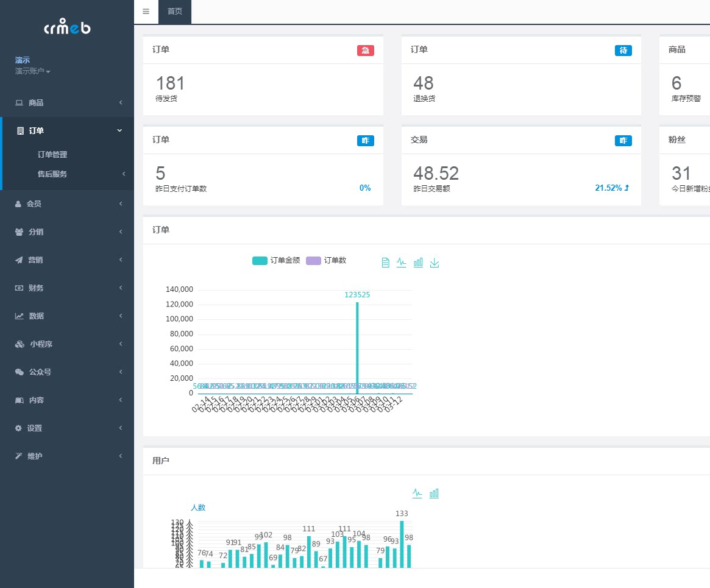
Task: Switch order chart to line view icon
Action: [x=401, y=263]
